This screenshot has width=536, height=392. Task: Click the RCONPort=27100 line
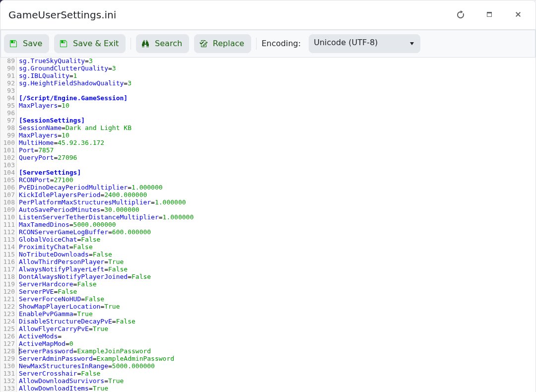(46, 180)
